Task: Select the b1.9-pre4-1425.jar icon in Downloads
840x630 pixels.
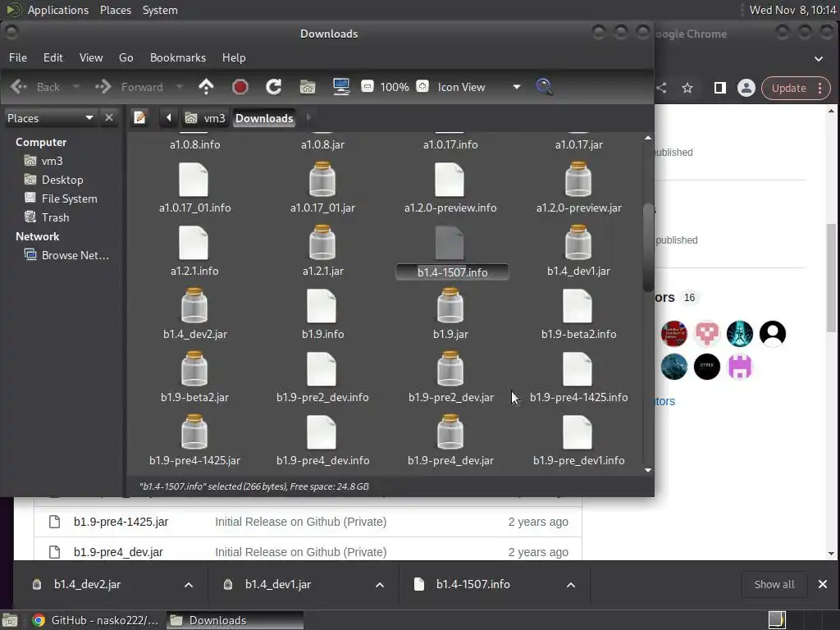Action: [194, 432]
